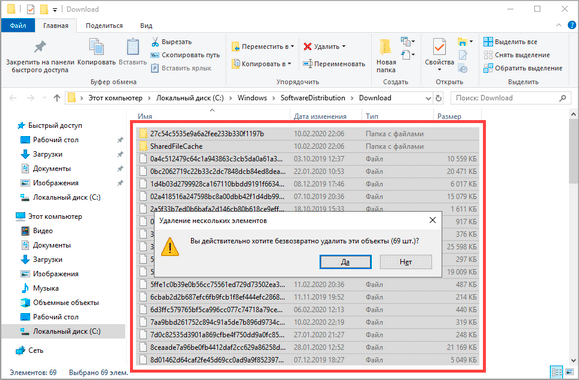Screen dimensions: 579x380
Task: Create a New folder (Новая папка)
Action: (x=386, y=55)
